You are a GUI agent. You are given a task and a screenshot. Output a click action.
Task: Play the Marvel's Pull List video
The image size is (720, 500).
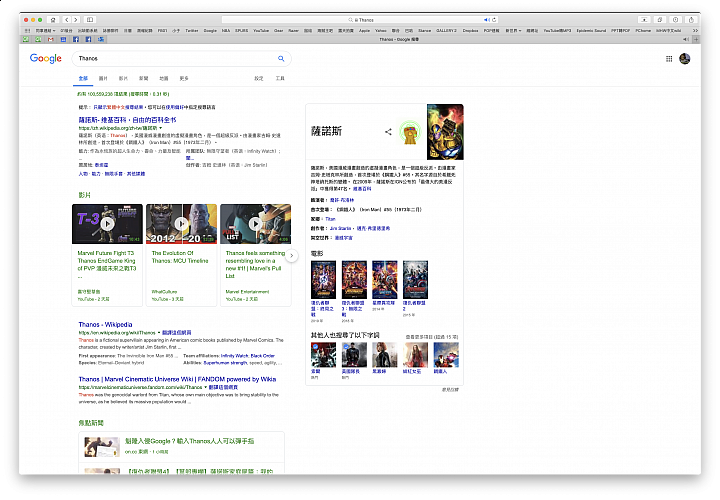255,224
